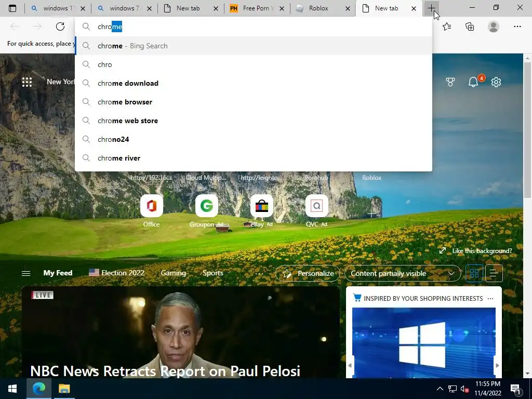
Task: Close the windows 7 tab
Action: point(149,8)
